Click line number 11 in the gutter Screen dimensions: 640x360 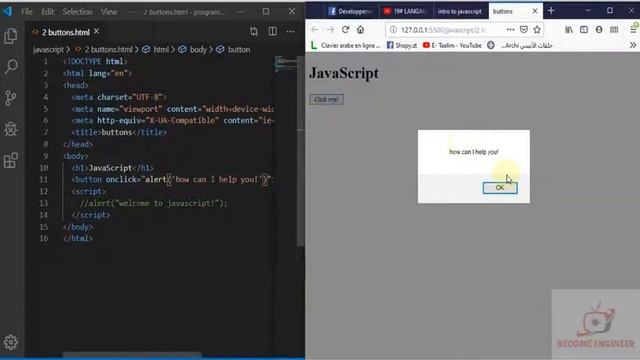[x=44, y=180]
